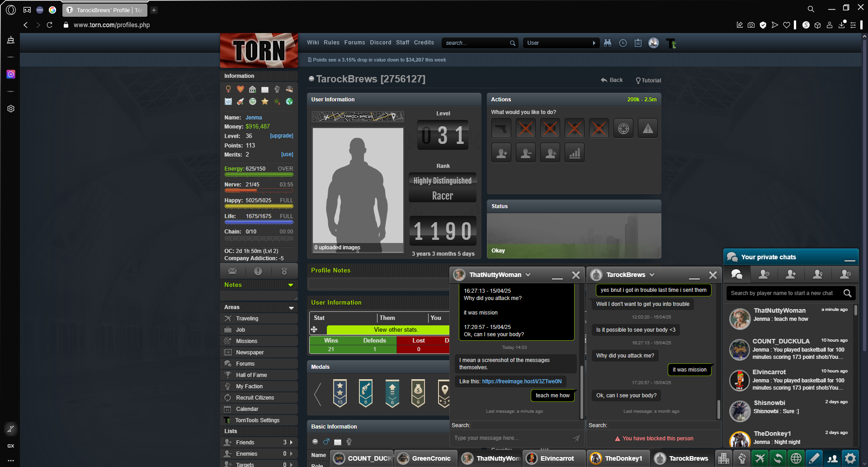This screenshot has height=467, width=868.
Task: Open the TornTools icon in header
Action: click(x=671, y=43)
